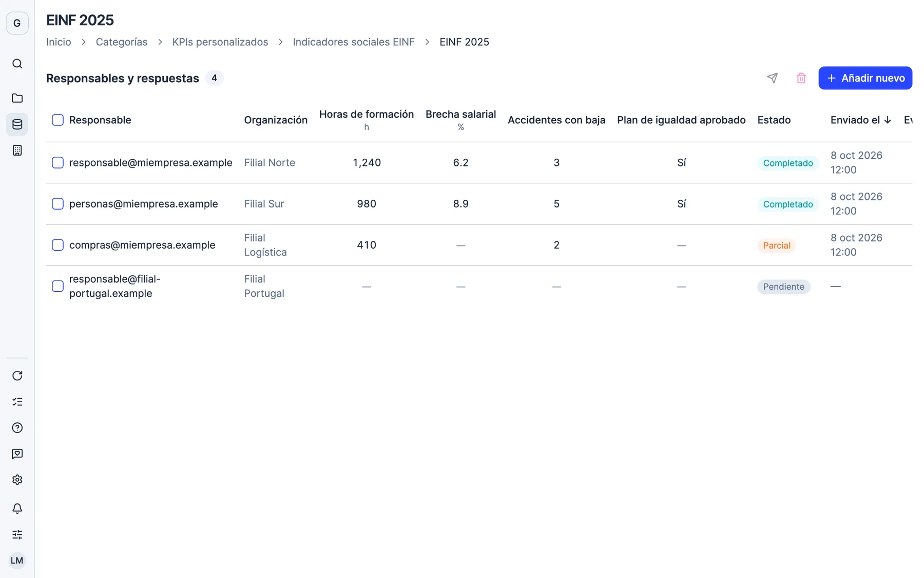Go to Categorías breadcrumb
Viewport: 924px width, 578px height.
[122, 42]
